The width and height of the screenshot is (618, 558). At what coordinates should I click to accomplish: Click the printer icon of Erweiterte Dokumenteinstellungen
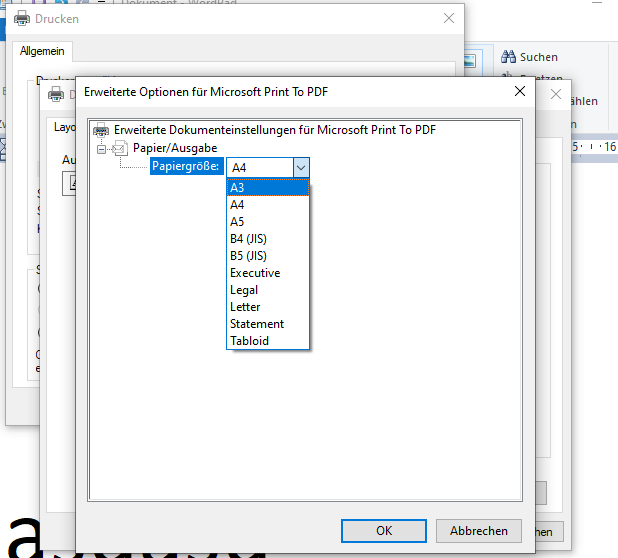pyautogui.click(x=101, y=130)
